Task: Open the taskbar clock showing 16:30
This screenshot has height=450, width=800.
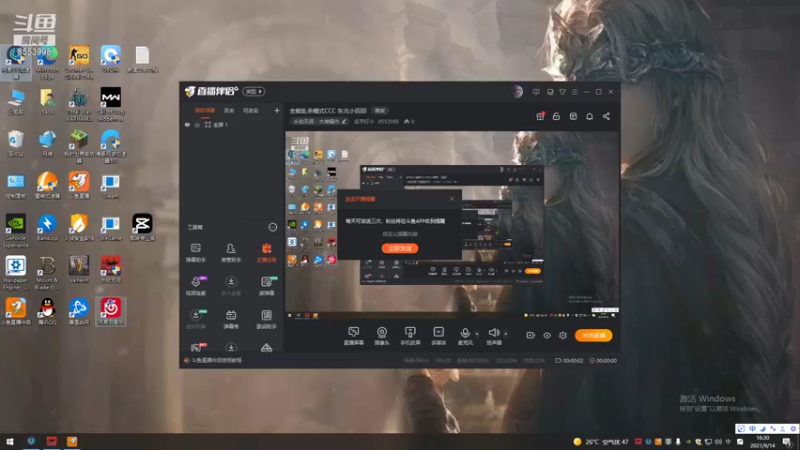Action: (x=763, y=441)
